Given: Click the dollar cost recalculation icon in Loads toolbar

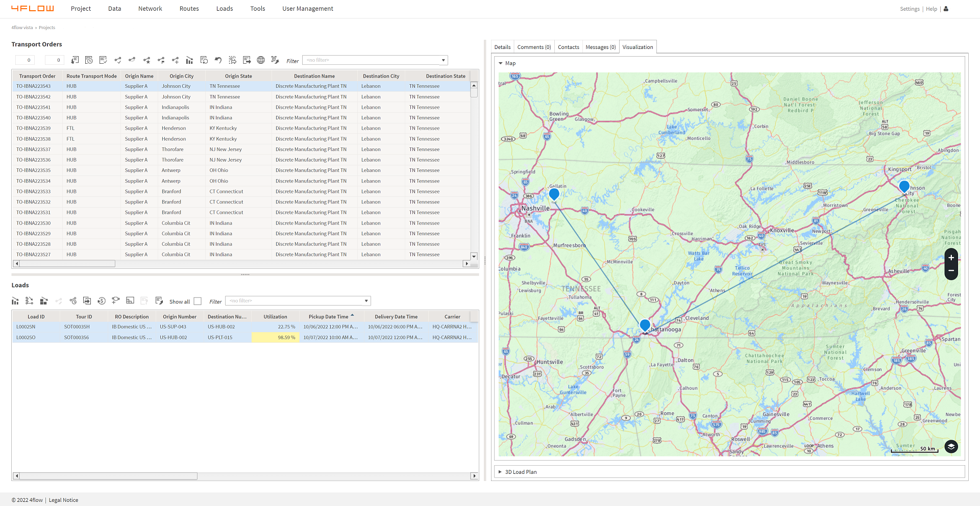Looking at the screenshot, I should (102, 301).
